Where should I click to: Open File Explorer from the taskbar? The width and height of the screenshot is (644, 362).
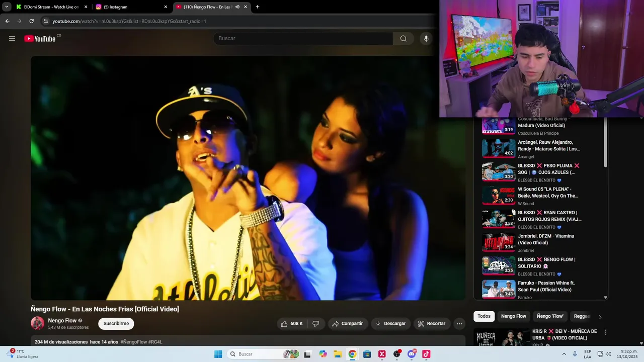pyautogui.click(x=338, y=354)
